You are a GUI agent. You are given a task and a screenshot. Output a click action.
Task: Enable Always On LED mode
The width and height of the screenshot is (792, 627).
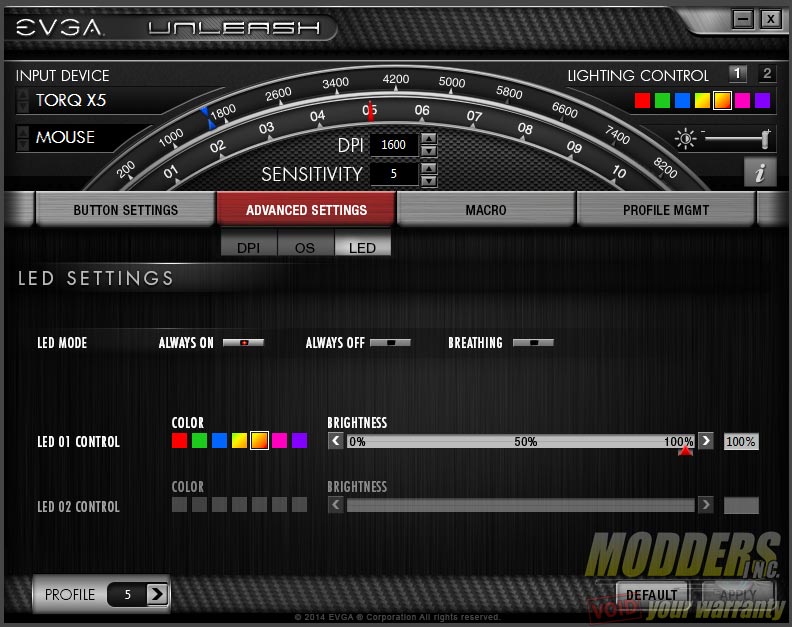pos(243,343)
